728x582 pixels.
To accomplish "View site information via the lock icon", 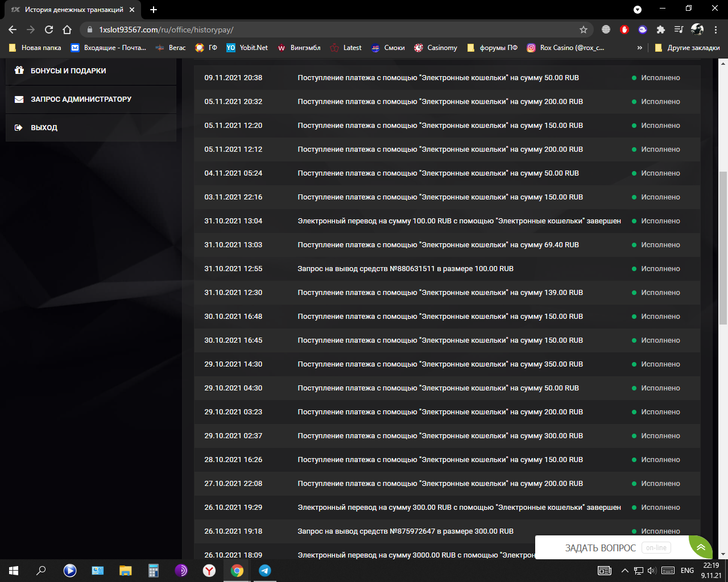I will [x=89, y=30].
